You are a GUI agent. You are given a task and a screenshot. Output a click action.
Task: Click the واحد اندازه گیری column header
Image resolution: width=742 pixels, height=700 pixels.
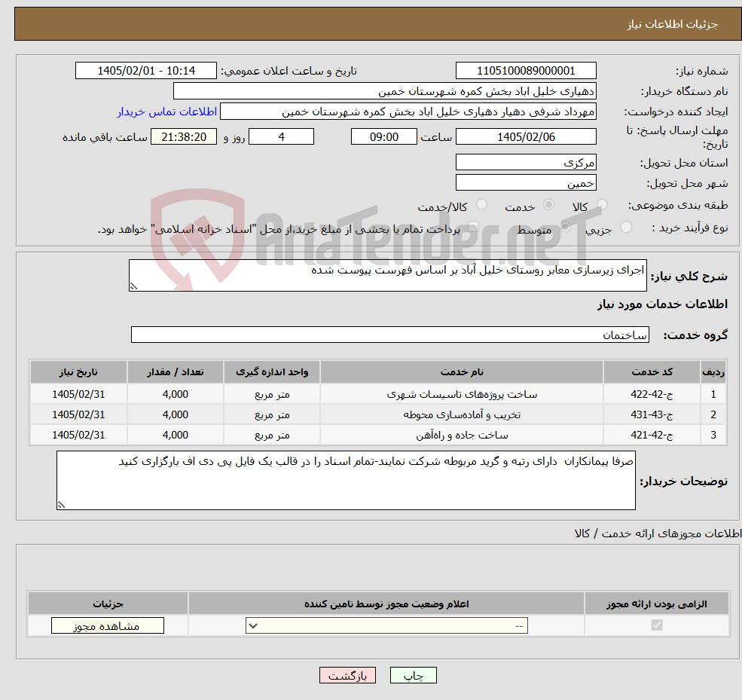[272, 372]
